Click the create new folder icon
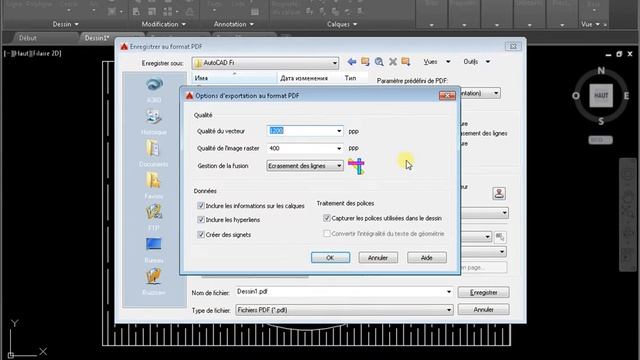 406,62
